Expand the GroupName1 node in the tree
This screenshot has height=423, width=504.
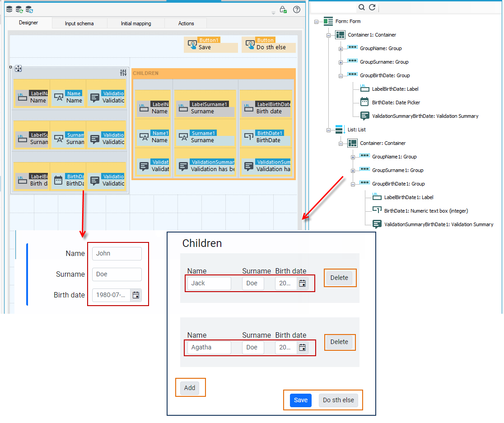[x=353, y=158]
